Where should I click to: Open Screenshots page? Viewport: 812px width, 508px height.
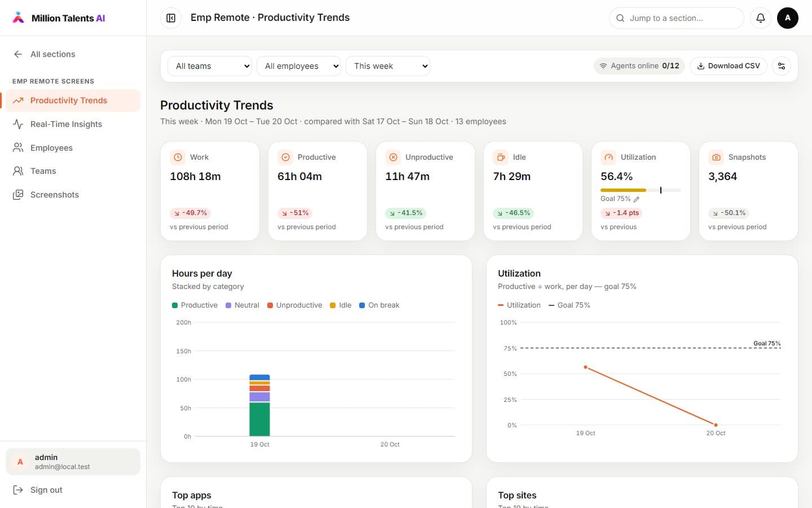73,195
